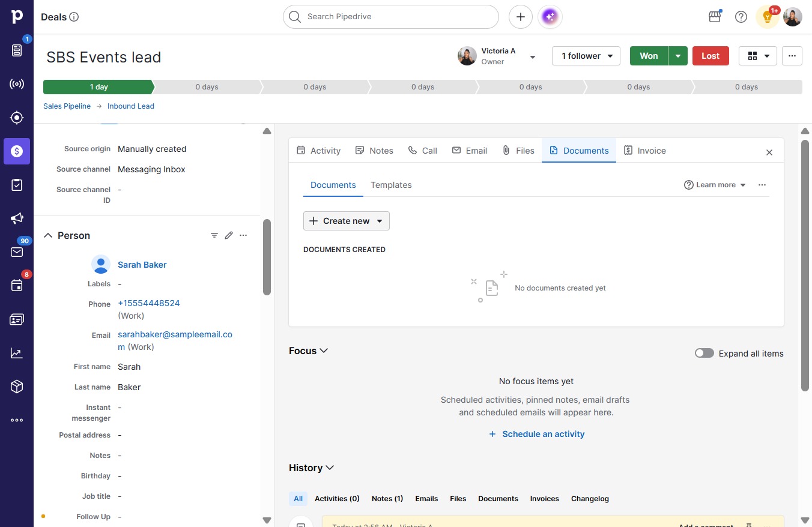
Task: Collapse the Person section
Action: (48, 235)
